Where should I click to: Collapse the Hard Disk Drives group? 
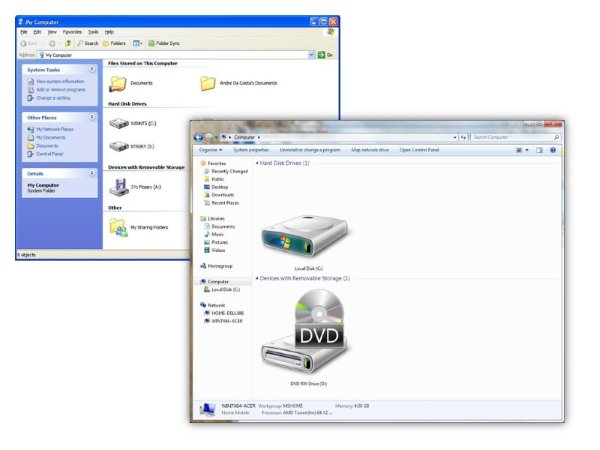tap(257, 163)
